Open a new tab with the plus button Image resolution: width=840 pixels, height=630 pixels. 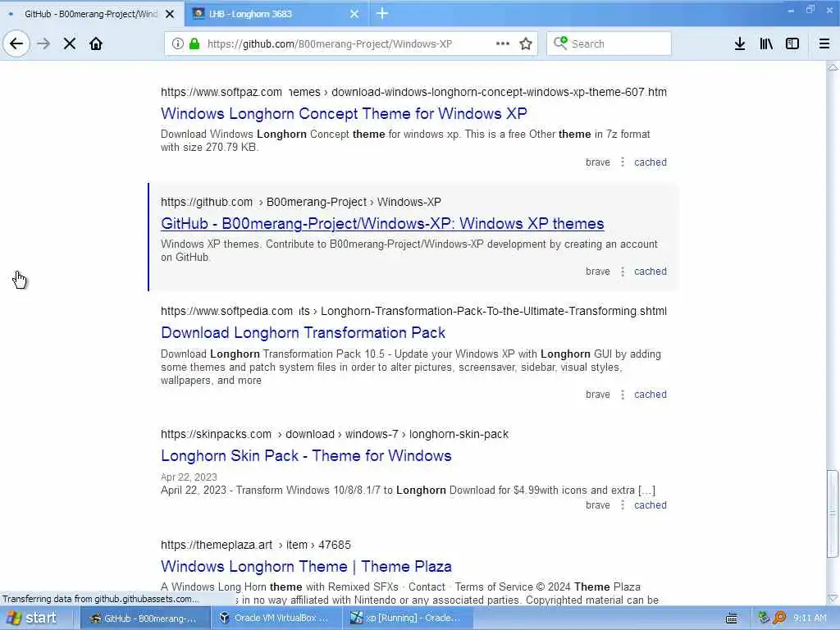(x=382, y=13)
